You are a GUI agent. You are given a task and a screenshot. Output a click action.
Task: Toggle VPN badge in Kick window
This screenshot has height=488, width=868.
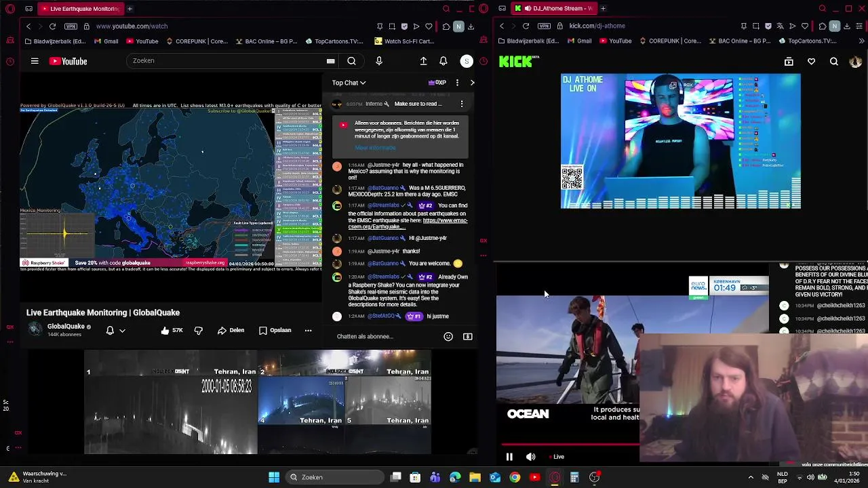[544, 26]
